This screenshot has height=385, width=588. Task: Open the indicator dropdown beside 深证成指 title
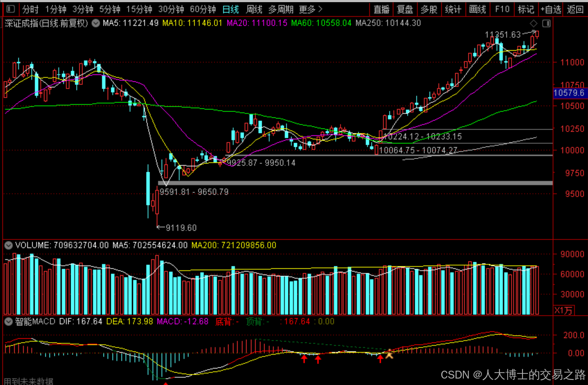[96, 23]
